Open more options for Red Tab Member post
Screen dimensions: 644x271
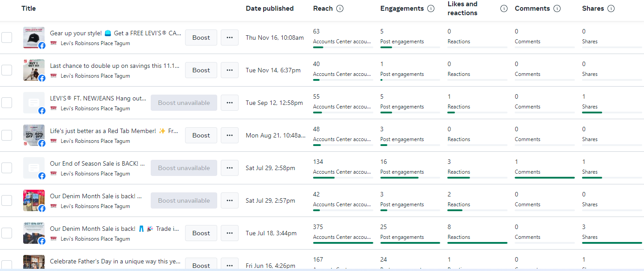tap(230, 135)
